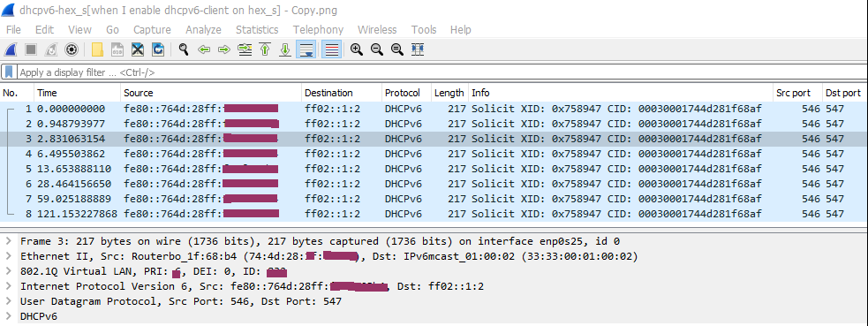Image resolution: width=868 pixels, height=326 pixels.
Task: Jump to the last packet
Action: pos(285,49)
